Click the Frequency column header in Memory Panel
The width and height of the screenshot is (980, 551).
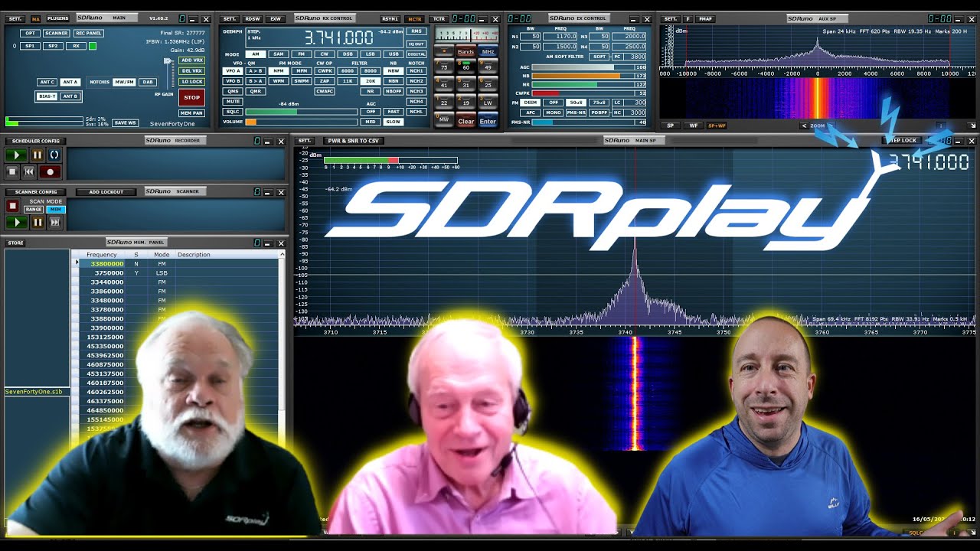[101, 255]
